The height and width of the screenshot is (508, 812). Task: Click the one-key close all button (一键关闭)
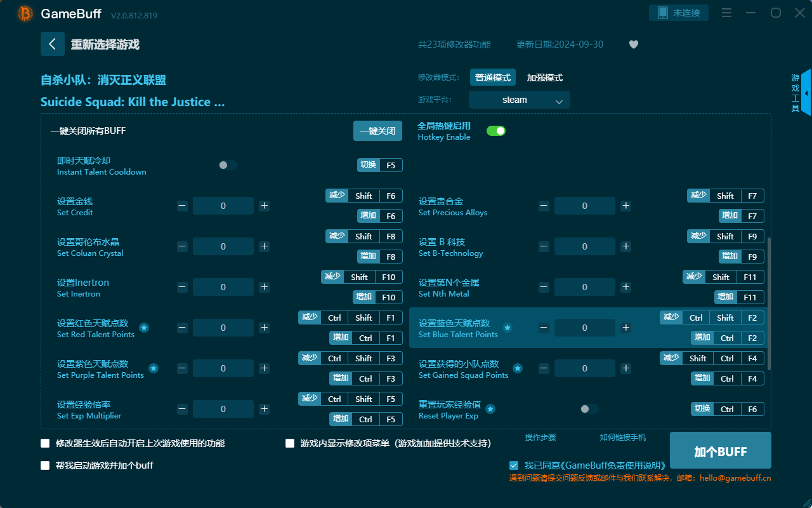[x=377, y=131]
